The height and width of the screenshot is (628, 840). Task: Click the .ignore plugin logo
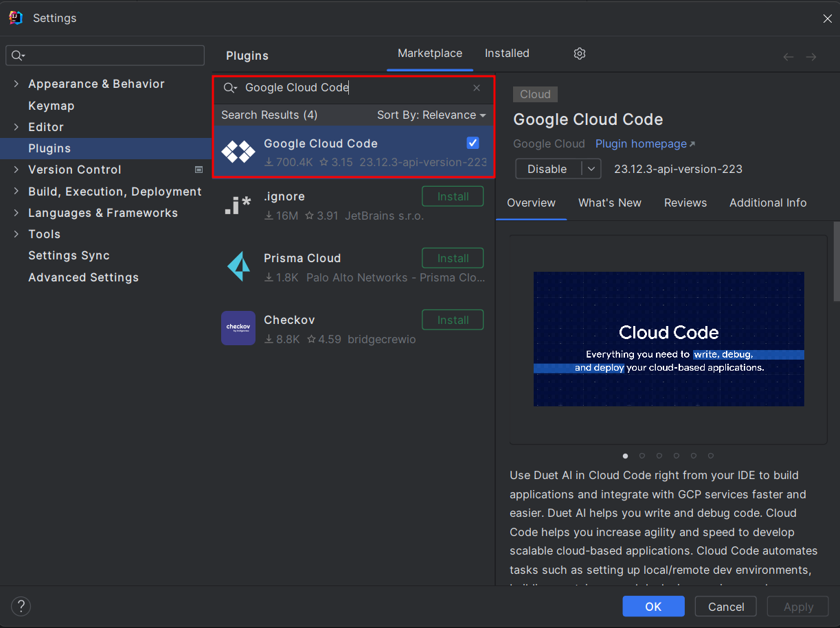238,205
